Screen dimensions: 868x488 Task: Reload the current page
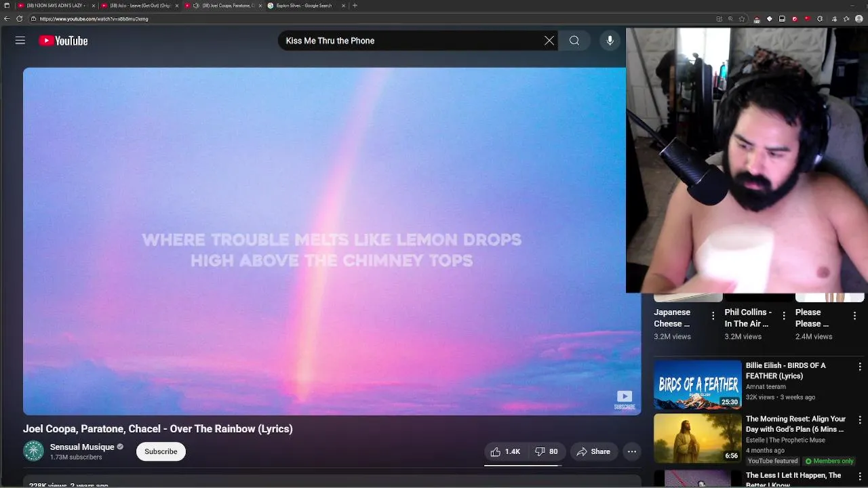[x=19, y=19]
